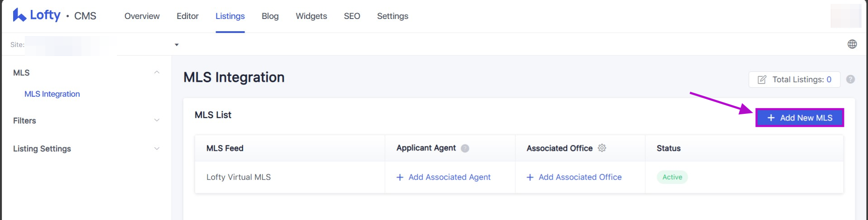The width and height of the screenshot is (868, 220).
Task: Expand the Filters sidebar section
Action: point(157,120)
